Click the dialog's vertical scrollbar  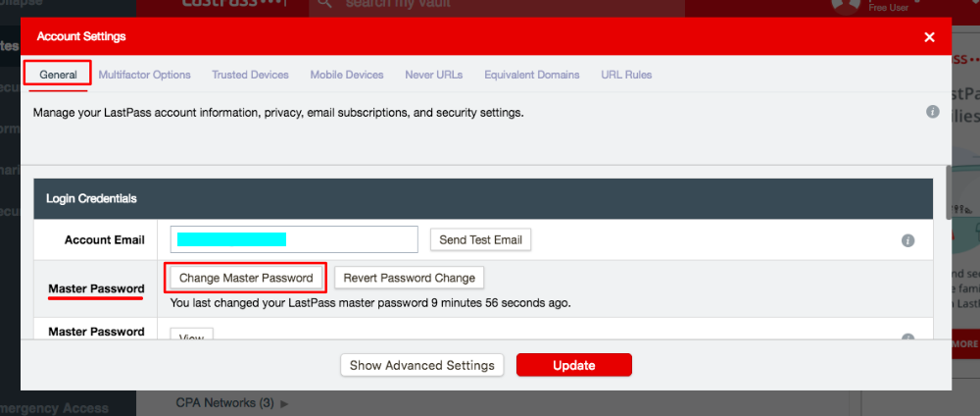[949, 192]
